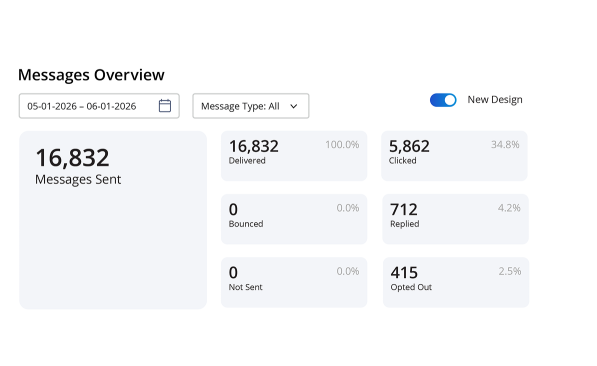This screenshot has height=366, width=597.
Task: Click the Opted Out stat label
Action: point(411,287)
